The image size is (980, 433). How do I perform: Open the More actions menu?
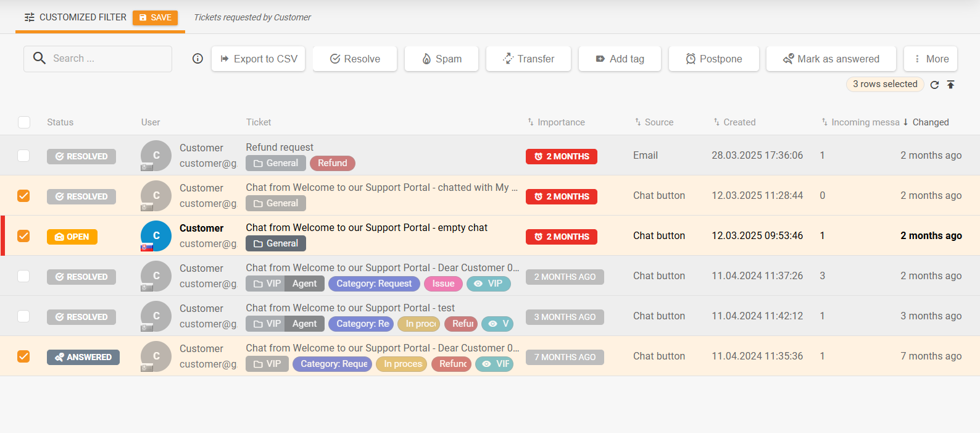930,59
